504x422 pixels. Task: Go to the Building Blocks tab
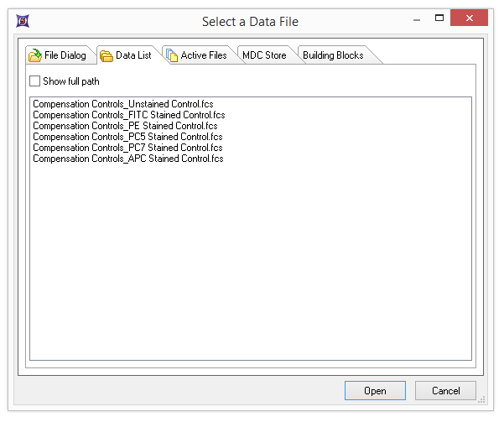click(x=333, y=56)
